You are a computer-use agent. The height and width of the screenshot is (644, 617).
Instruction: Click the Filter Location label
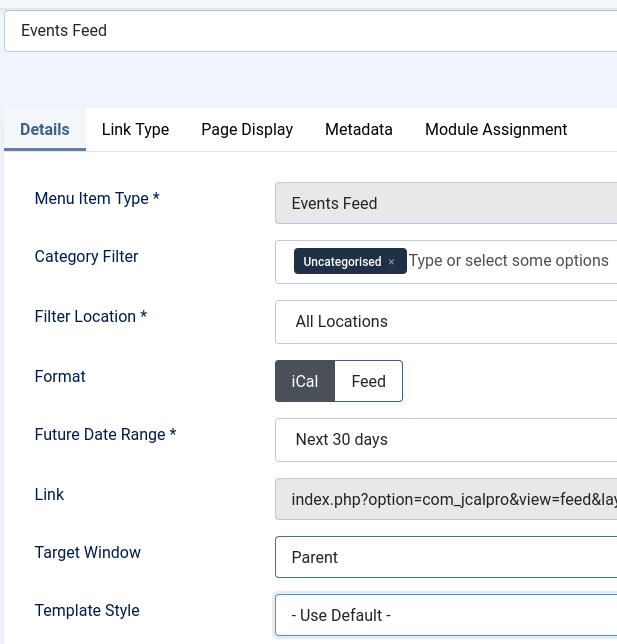pyautogui.click(x=91, y=317)
